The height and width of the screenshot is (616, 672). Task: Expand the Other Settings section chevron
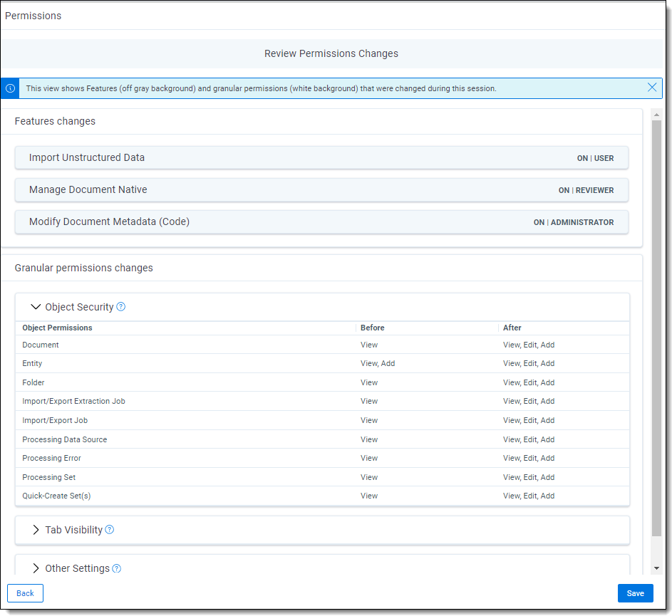36,568
